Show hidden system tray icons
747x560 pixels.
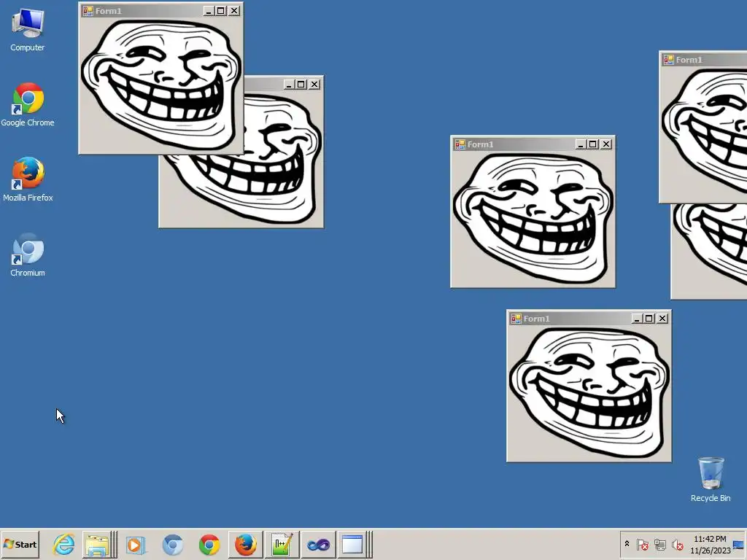click(x=627, y=544)
